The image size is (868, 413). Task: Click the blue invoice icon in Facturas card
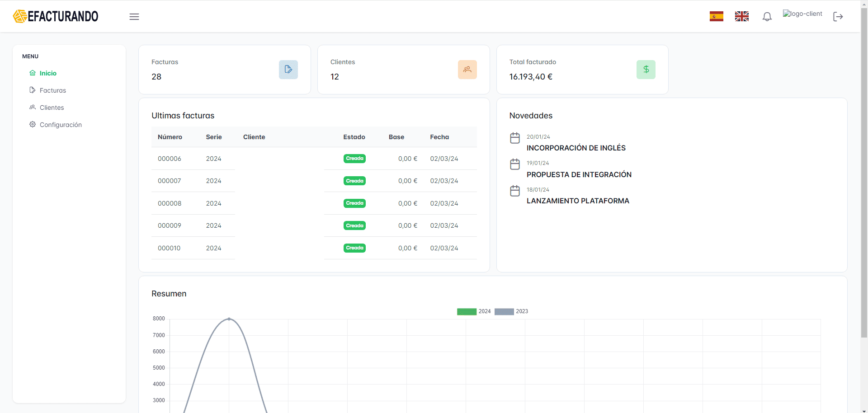click(x=288, y=70)
